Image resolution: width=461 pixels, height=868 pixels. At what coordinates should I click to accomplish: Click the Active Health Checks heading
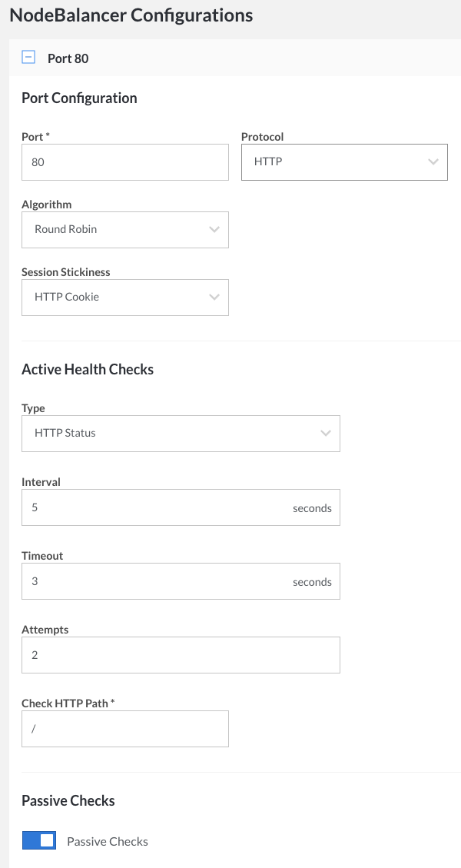tap(88, 369)
